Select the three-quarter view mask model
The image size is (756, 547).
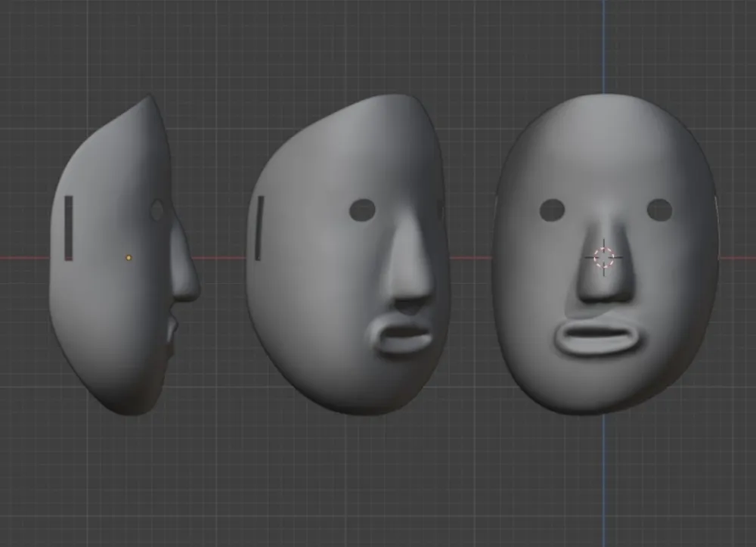click(348, 254)
